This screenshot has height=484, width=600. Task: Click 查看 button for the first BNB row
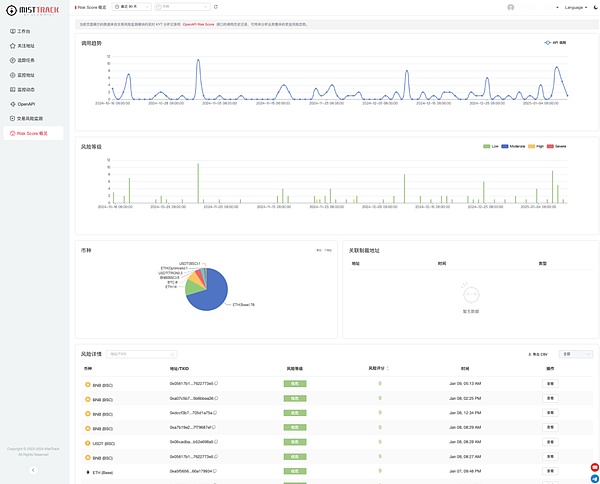(549, 383)
